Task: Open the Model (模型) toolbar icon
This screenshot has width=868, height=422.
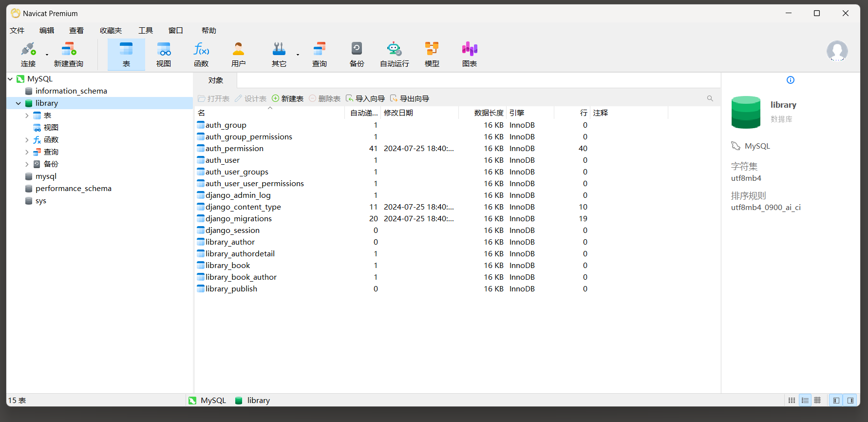Action: pos(432,55)
